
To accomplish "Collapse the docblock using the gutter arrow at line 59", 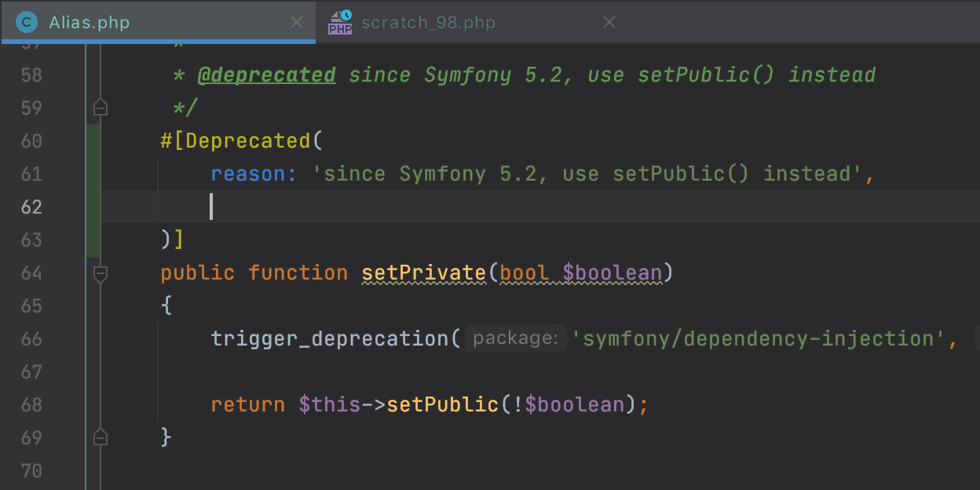I will 101,108.
